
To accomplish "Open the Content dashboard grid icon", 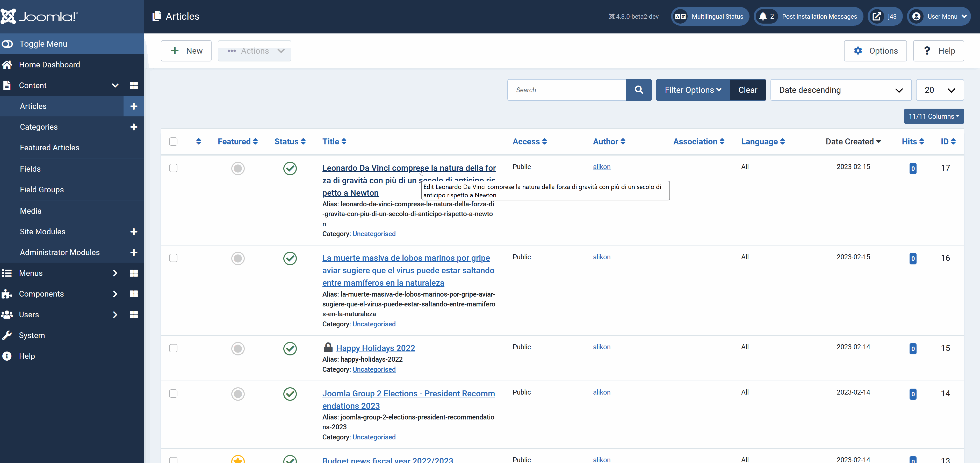I will pyautogui.click(x=134, y=85).
